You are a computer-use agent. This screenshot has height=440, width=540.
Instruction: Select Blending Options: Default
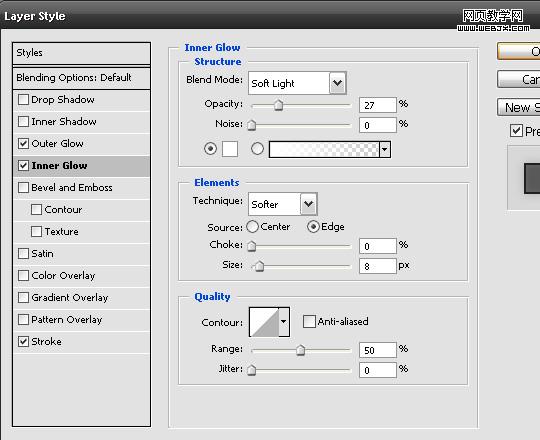pos(81,78)
